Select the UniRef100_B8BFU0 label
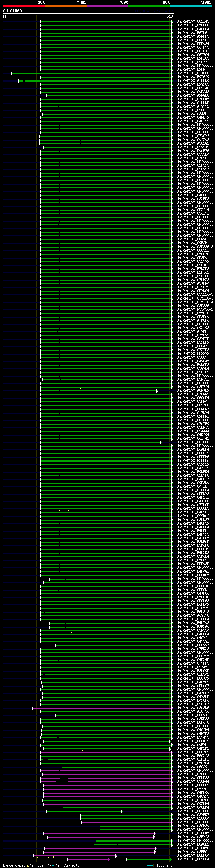The width and height of the screenshot is (215, 868). tap(193, 856)
